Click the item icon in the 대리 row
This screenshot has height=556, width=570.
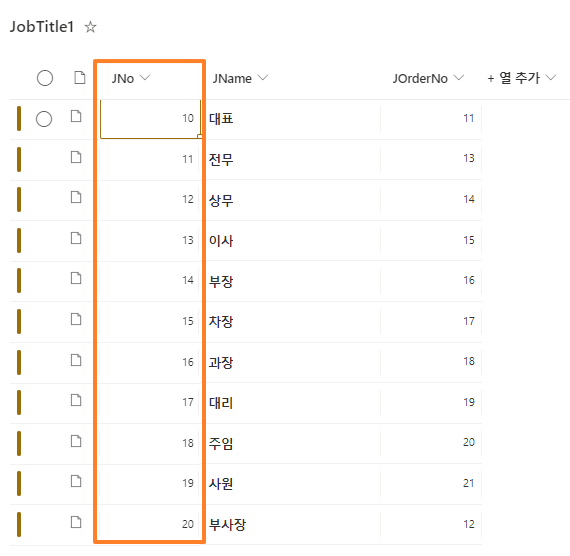point(76,400)
